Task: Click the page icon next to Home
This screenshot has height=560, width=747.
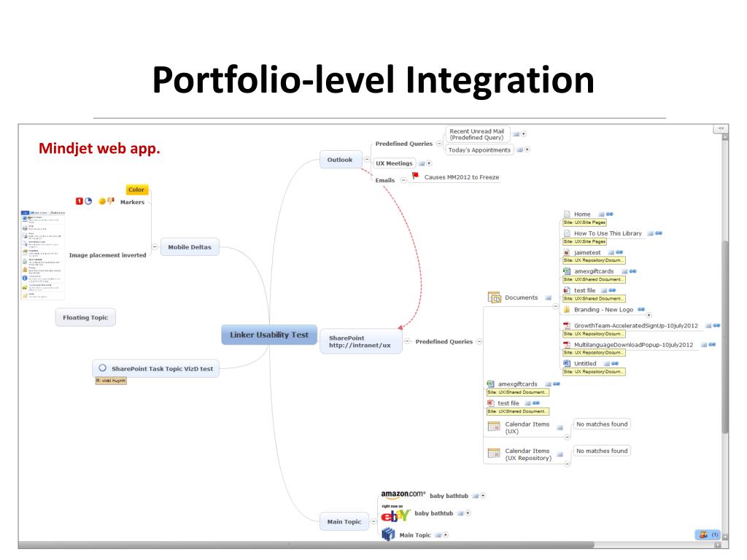Action: pyautogui.click(x=567, y=214)
